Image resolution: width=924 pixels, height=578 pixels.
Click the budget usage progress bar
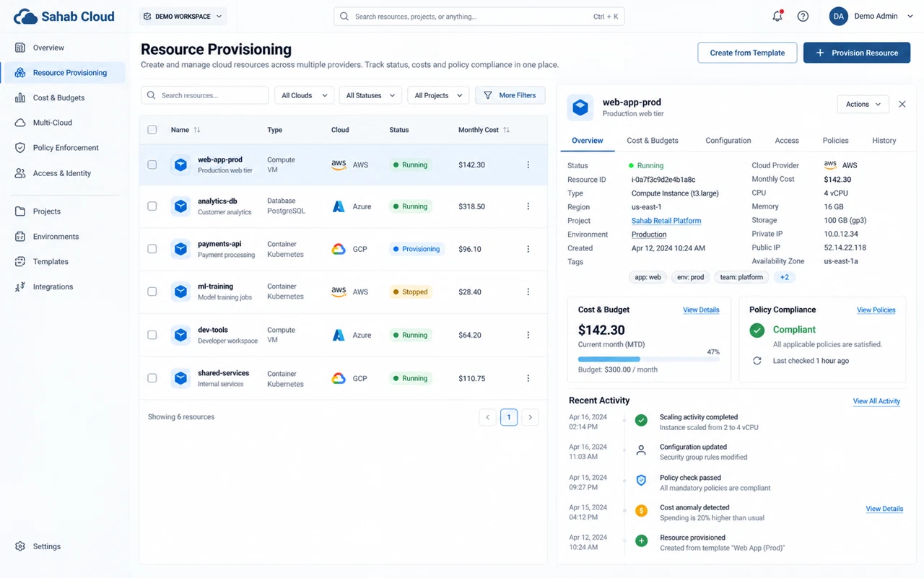(649, 359)
